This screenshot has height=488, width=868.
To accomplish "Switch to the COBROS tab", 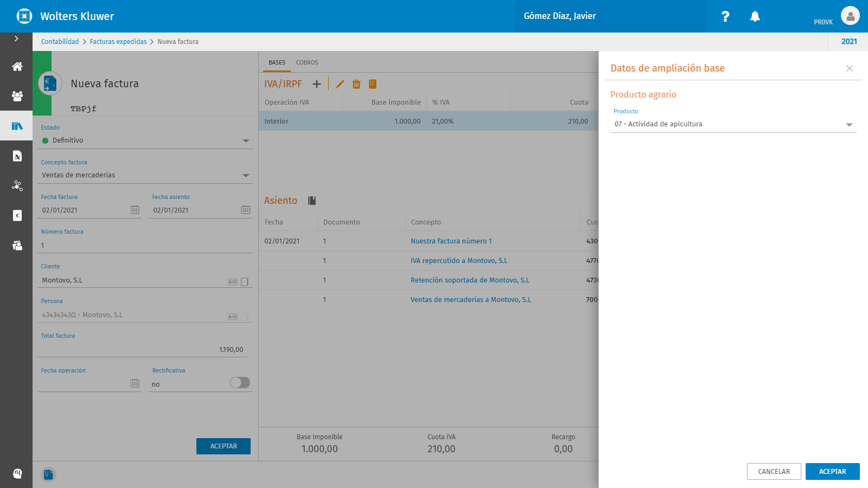I will coord(307,62).
